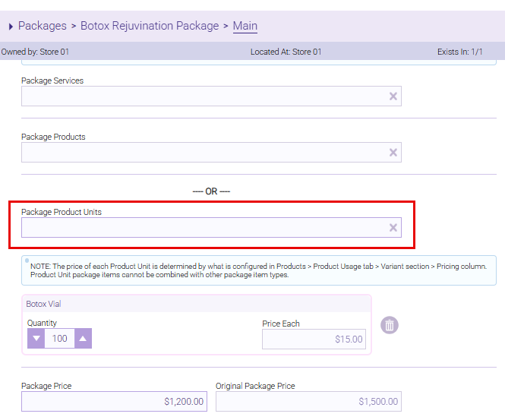
Task: Focus the Original Package Price field
Action: 308,402
